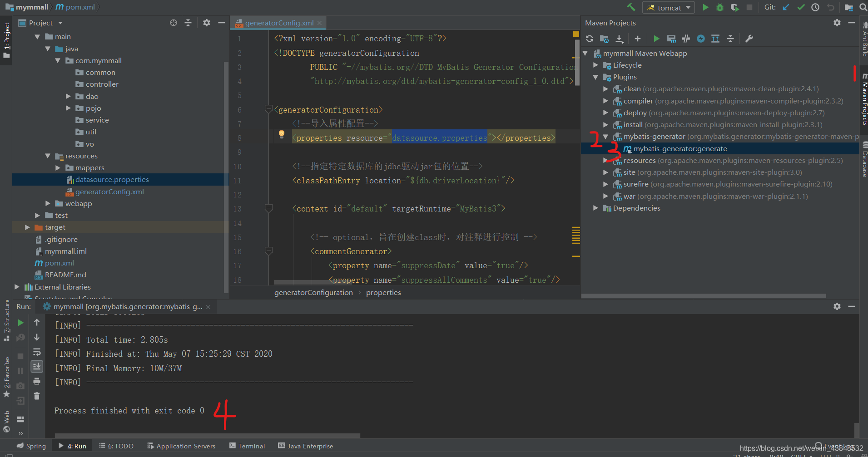Fold the generatorConfiguration tag

click(x=268, y=109)
